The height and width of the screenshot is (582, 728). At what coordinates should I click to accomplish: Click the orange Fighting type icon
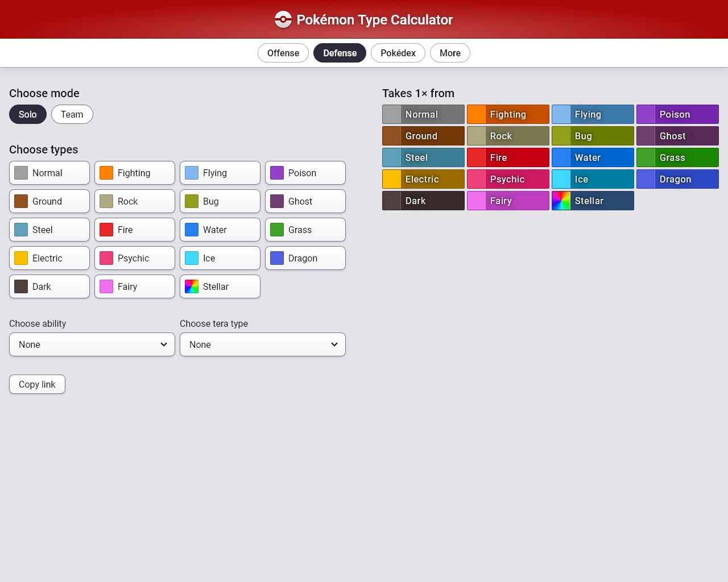(106, 173)
